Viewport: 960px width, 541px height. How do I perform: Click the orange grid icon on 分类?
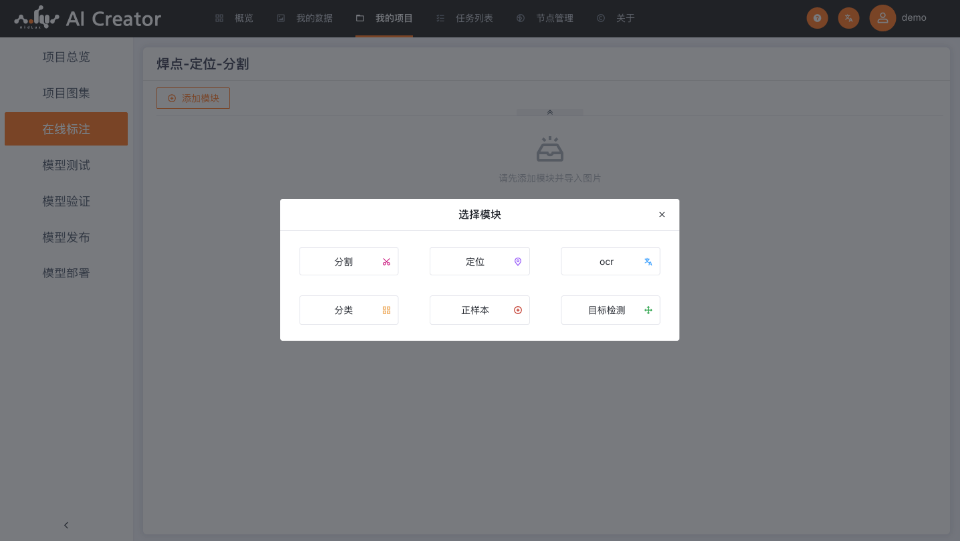coord(386,310)
